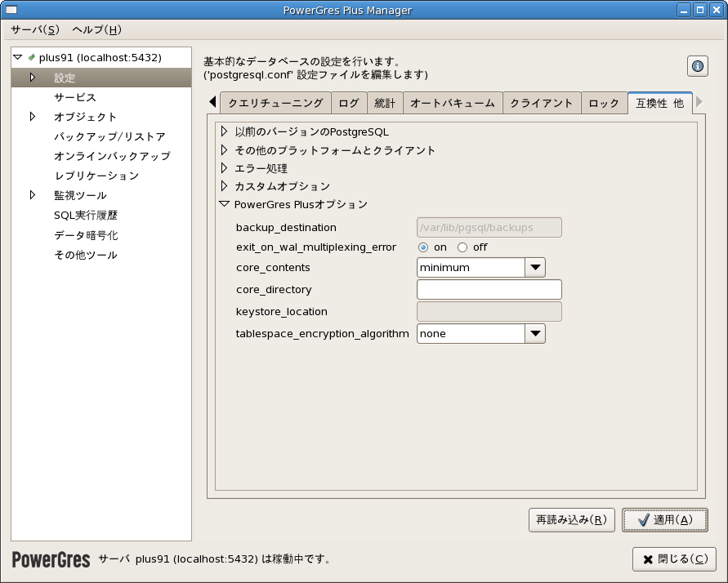The width and height of the screenshot is (728, 583).
Task: Click the 再読み込み button
Action: (571, 520)
